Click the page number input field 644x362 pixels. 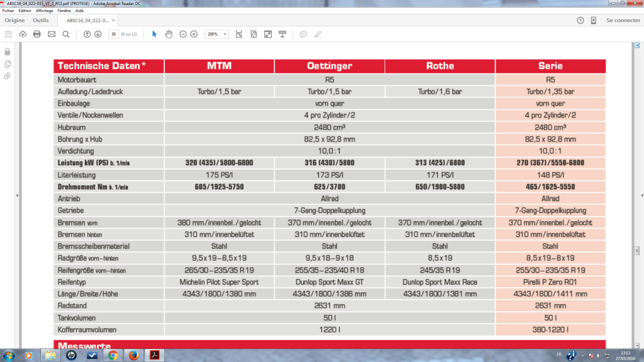[x=113, y=34]
